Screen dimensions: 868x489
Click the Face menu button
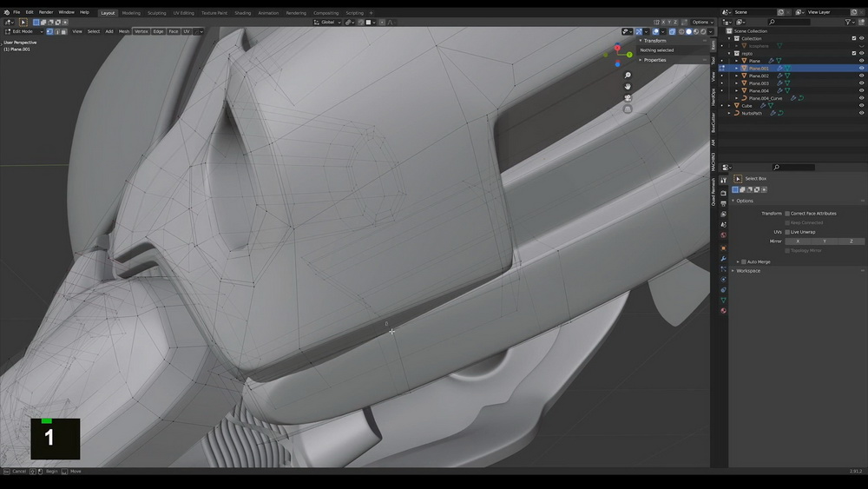[174, 31]
